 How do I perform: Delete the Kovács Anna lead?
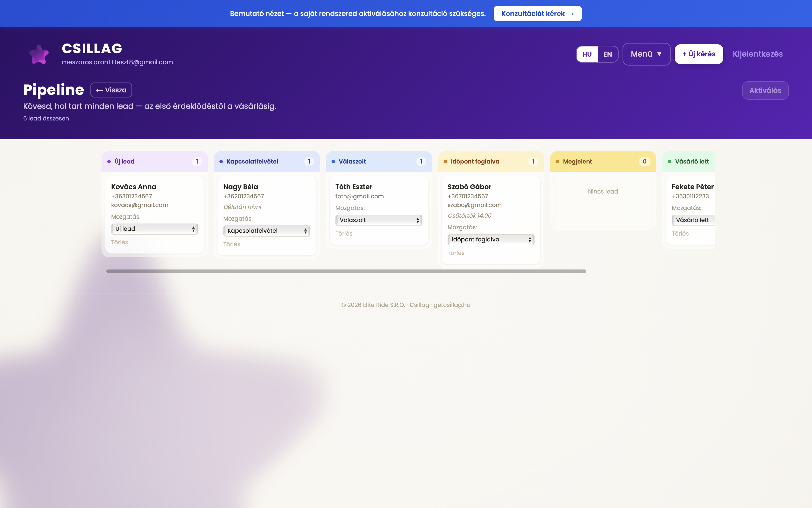[x=119, y=242]
